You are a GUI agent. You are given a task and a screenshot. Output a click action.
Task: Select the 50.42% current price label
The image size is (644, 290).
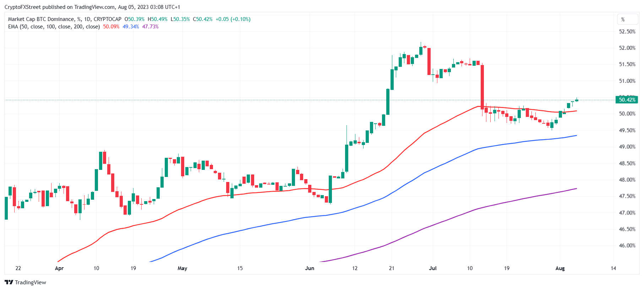pyautogui.click(x=627, y=100)
